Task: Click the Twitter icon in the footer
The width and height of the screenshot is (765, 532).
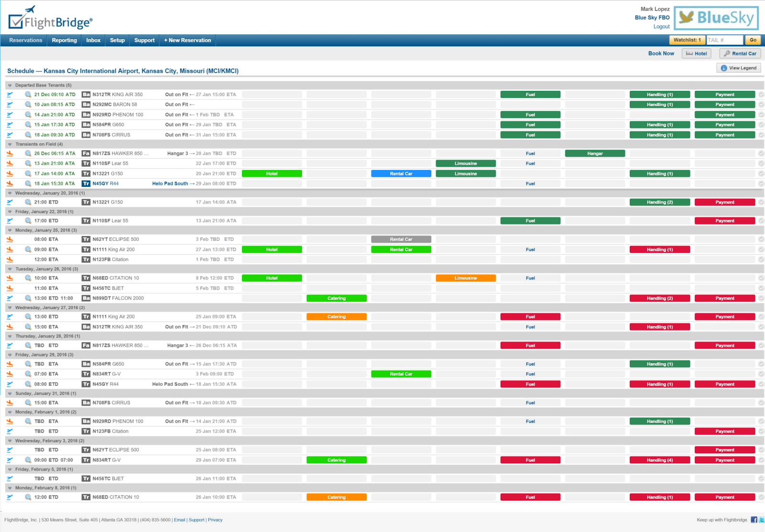Action: (x=762, y=520)
